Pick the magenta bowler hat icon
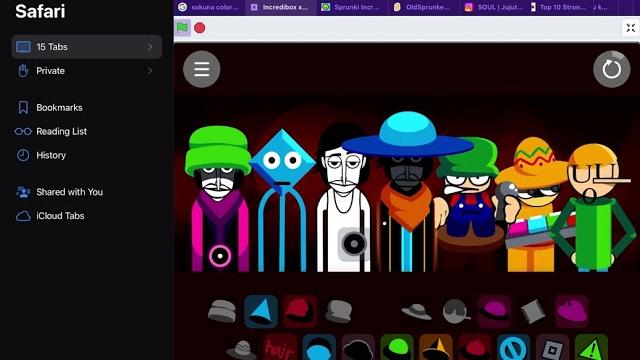The height and width of the screenshot is (360, 640). pyautogui.click(x=494, y=312)
